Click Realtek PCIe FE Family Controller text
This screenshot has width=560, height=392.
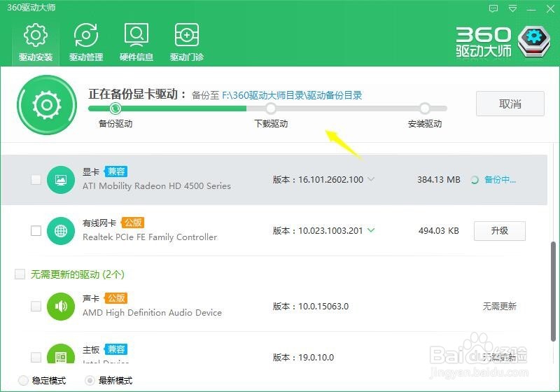click(x=150, y=237)
